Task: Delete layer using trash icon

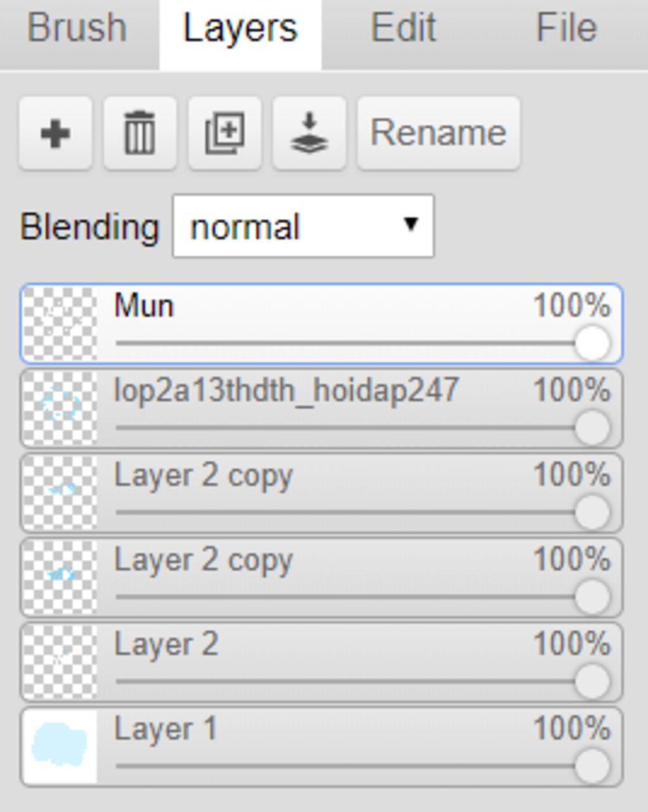Action: pyautogui.click(x=140, y=133)
